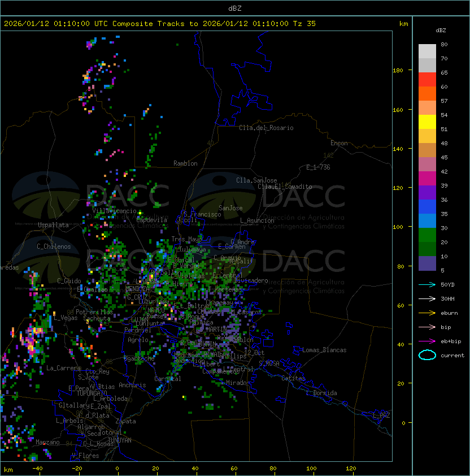Click the pink bip arrow icon
Image resolution: width=470 pixels, height=476 pixels.
pyautogui.click(x=427, y=327)
